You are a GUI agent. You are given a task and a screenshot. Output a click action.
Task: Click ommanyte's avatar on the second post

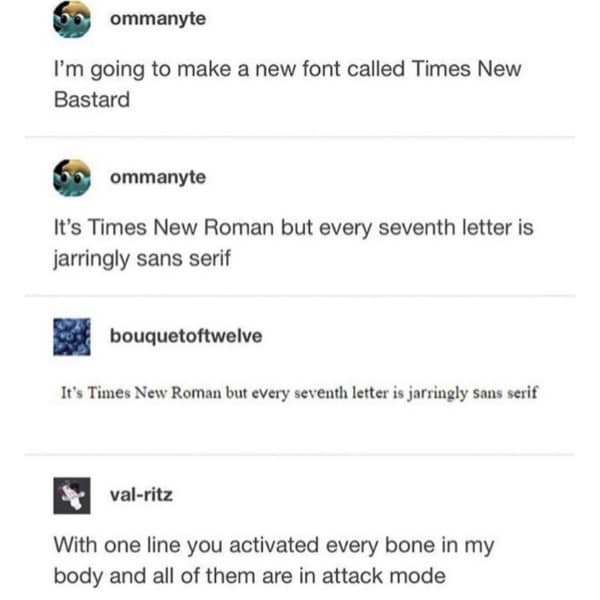(72, 177)
